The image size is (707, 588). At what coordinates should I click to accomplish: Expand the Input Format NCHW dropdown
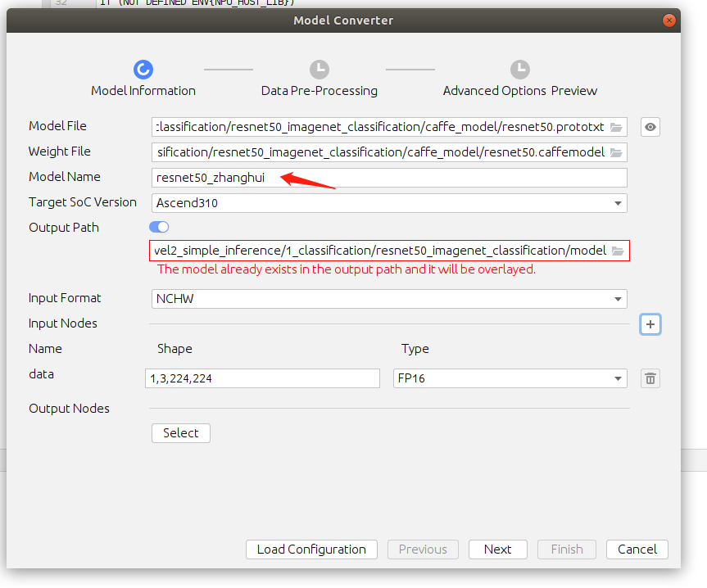pyautogui.click(x=389, y=299)
